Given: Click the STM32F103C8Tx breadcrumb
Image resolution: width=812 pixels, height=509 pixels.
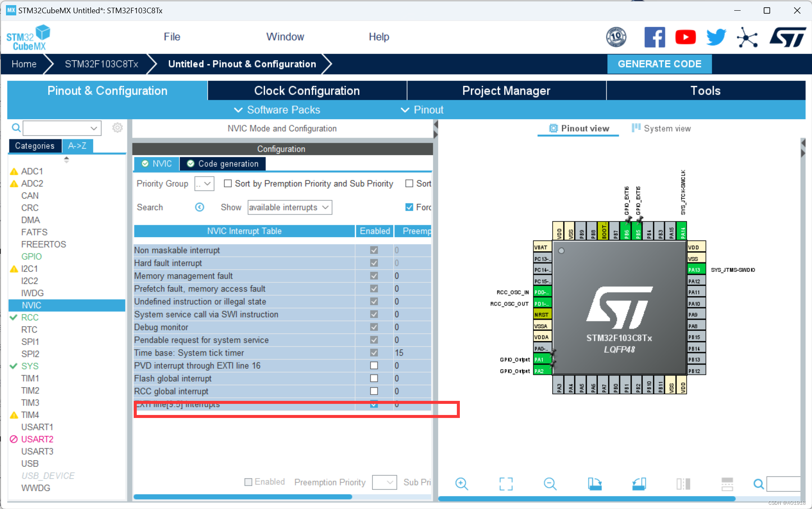Looking at the screenshot, I should tap(102, 64).
